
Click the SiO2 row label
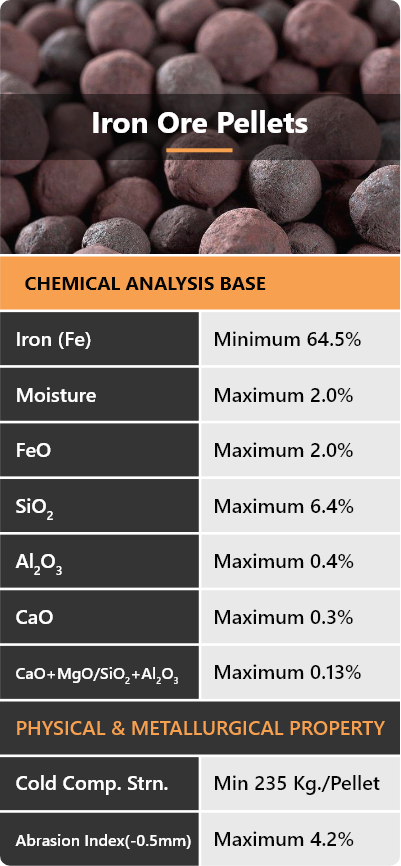[35, 508]
